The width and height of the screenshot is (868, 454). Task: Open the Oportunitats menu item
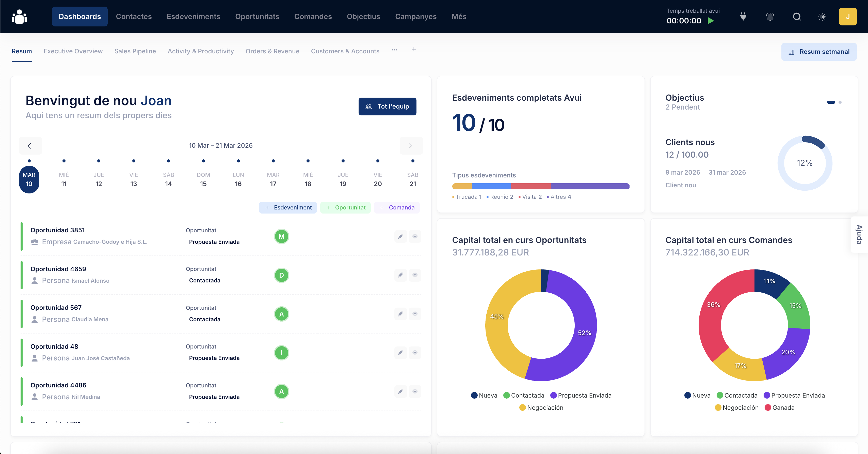(257, 17)
